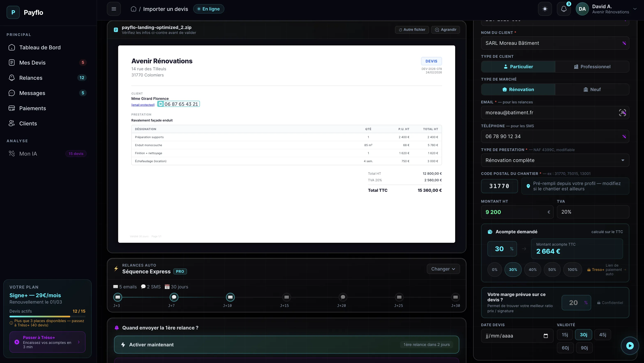This screenshot has width=644, height=363.
Task: Open calendar picker in Date devis field
Action: tap(546, 336)
